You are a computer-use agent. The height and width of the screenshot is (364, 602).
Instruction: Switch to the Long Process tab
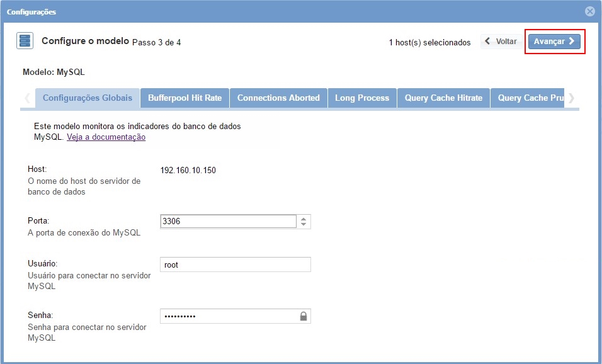(x=362, y=98)
